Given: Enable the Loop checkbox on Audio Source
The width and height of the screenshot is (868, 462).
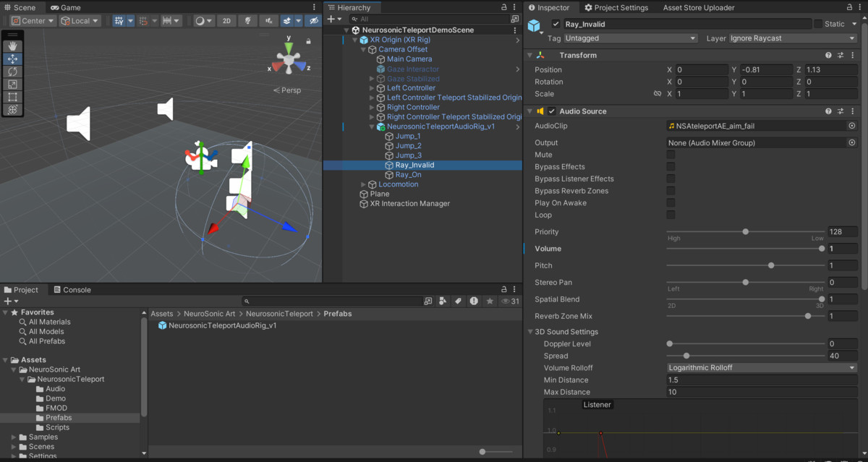Looking at the screenshot, I should (669, 215).
